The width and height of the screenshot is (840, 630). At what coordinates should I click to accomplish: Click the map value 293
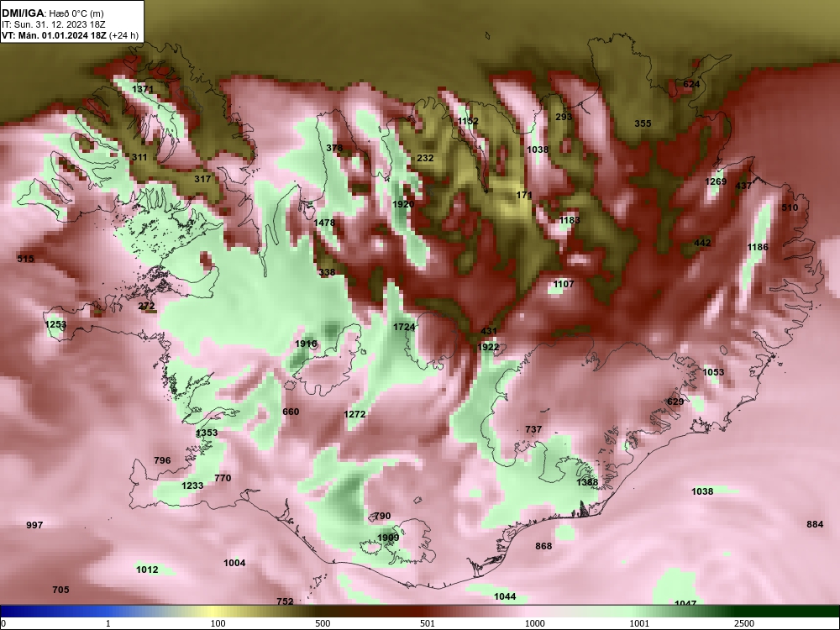(564, 117)
